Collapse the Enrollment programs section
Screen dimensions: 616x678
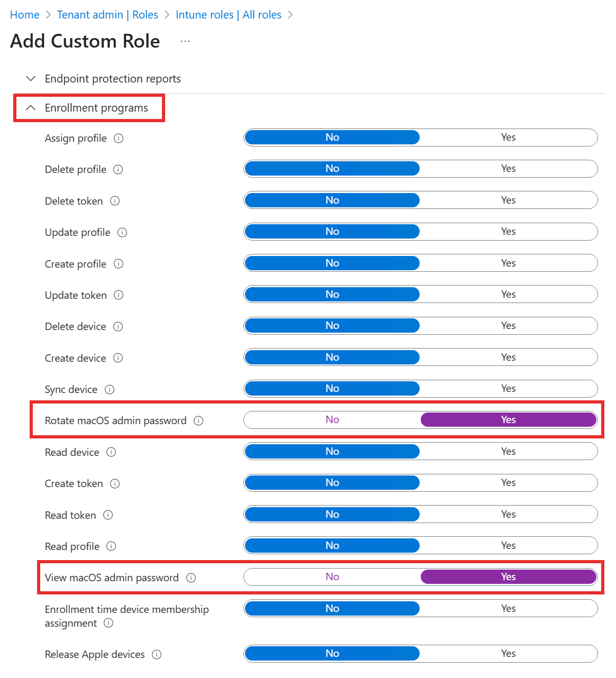[x=30, y=108]
